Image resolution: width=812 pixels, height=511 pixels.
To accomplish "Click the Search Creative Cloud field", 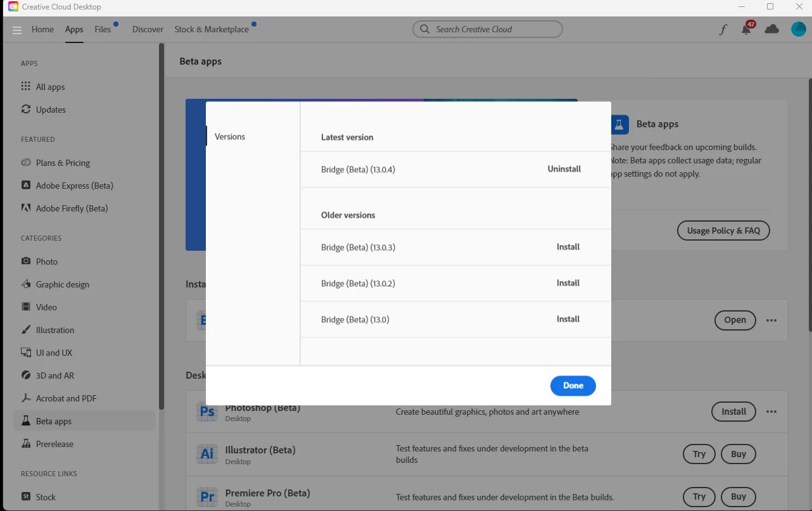I will [x=488, y=29].
